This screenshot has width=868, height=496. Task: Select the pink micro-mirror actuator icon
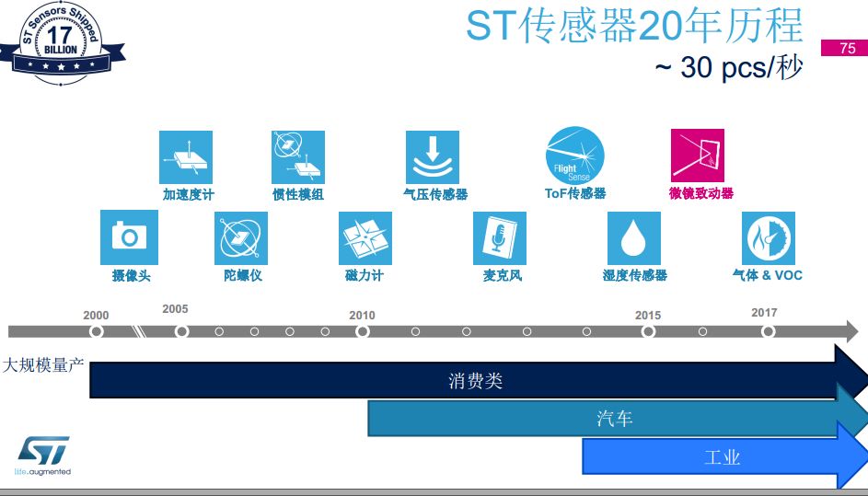click(x=698, y=156)
